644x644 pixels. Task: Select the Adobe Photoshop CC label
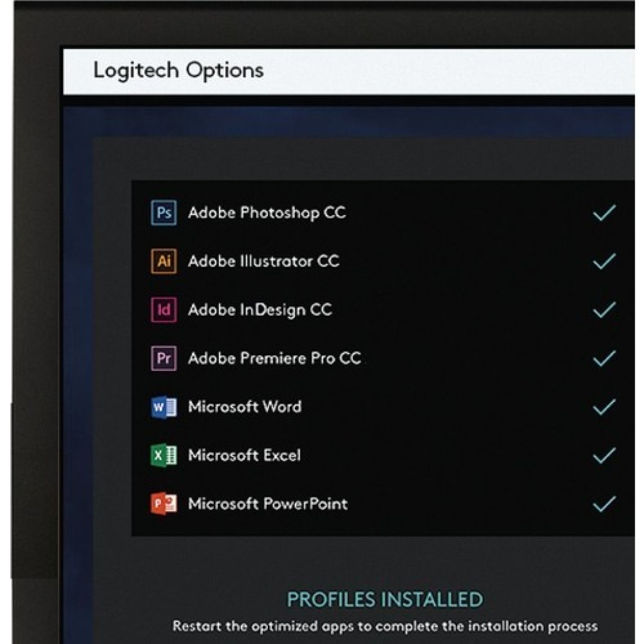click(x=267, y=213)
